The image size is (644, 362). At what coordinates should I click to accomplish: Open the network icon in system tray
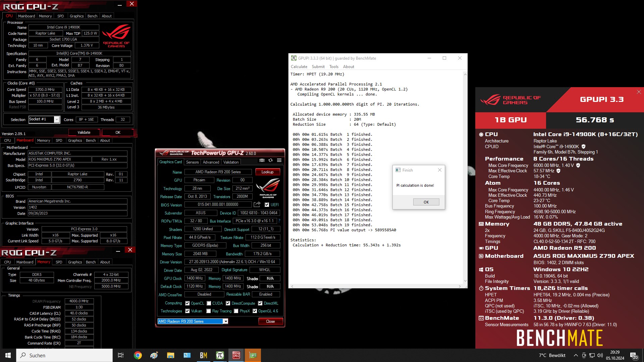click(592, 355)
